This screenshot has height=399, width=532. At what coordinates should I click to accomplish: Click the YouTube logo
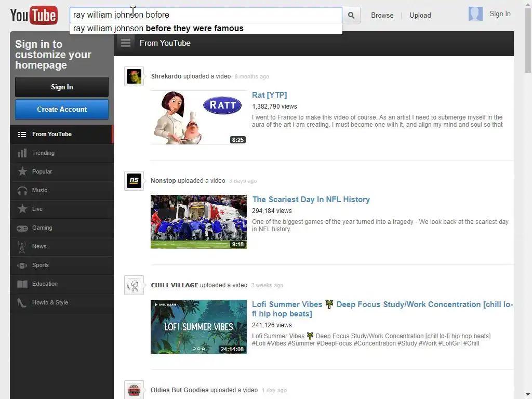pos(34,15)
